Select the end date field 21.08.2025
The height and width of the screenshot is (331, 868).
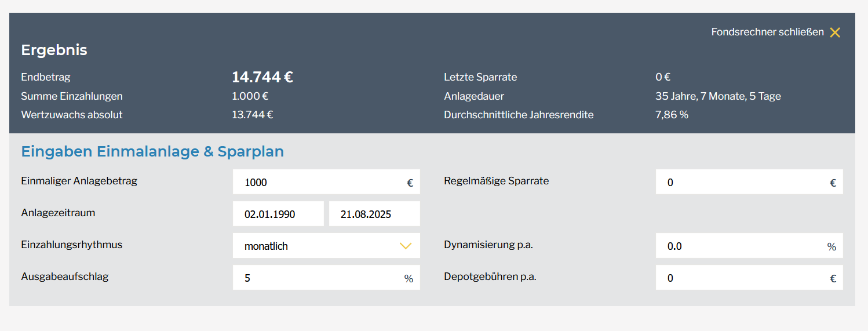tap(374, 214)
